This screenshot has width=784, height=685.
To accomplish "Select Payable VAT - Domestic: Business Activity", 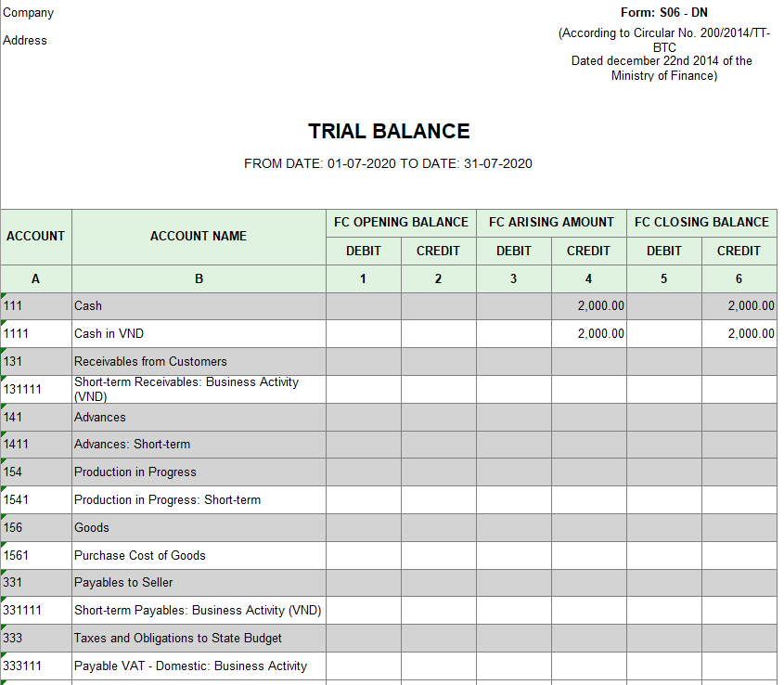I will 199,666.
